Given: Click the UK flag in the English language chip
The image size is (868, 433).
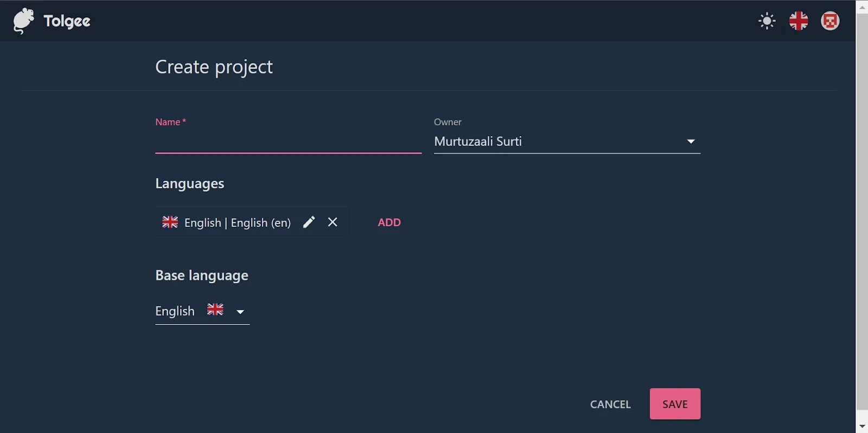Looking at the screenshot, I should 170,222.
